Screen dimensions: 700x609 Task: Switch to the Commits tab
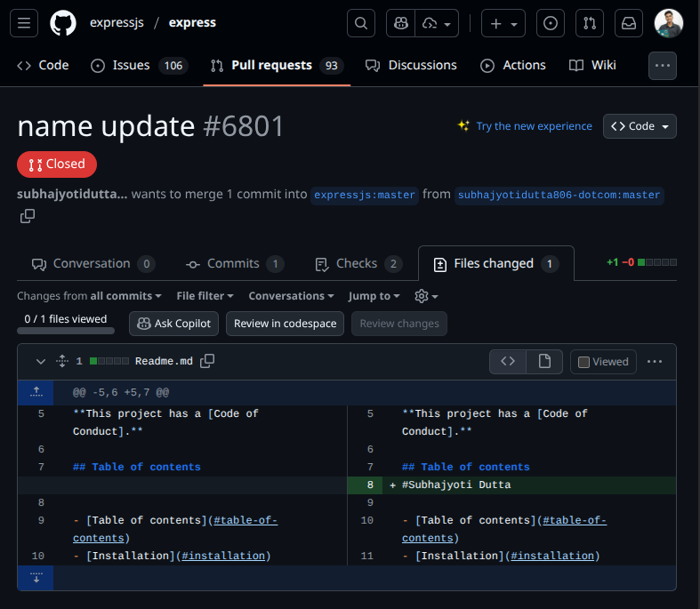click(x=235, y=264)
